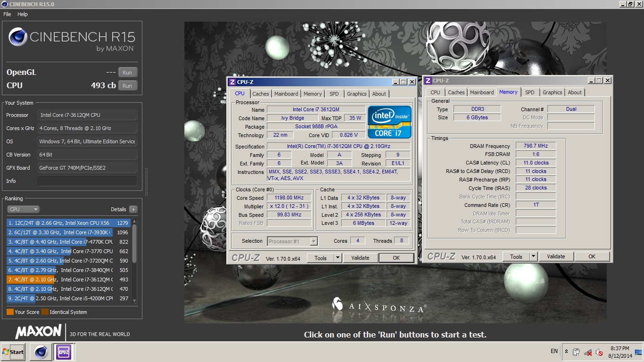Show hidden system tray icons
This screenshot has width=644, height=362.
pyautogui.click(x=566, y=352)
